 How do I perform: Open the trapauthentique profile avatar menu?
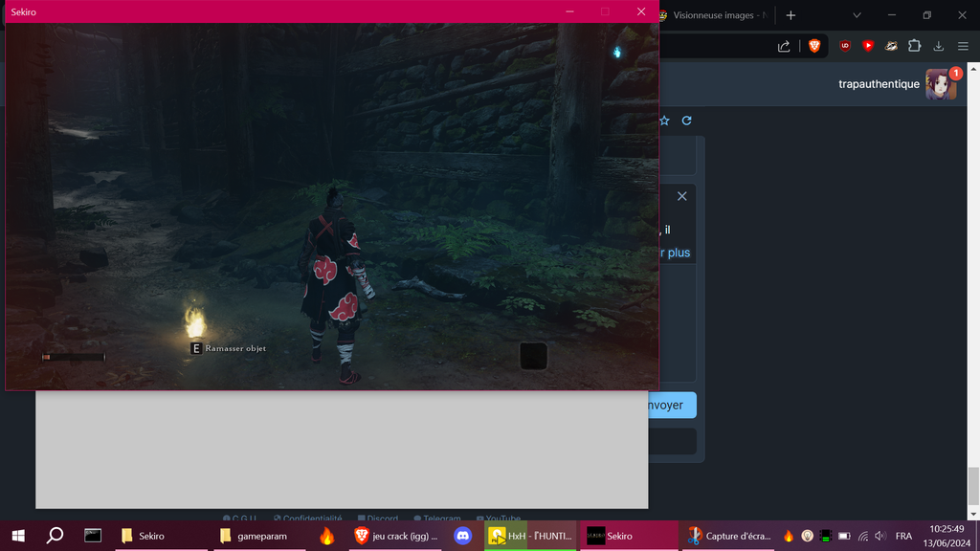pyautogui.click(x=940, y=84)
